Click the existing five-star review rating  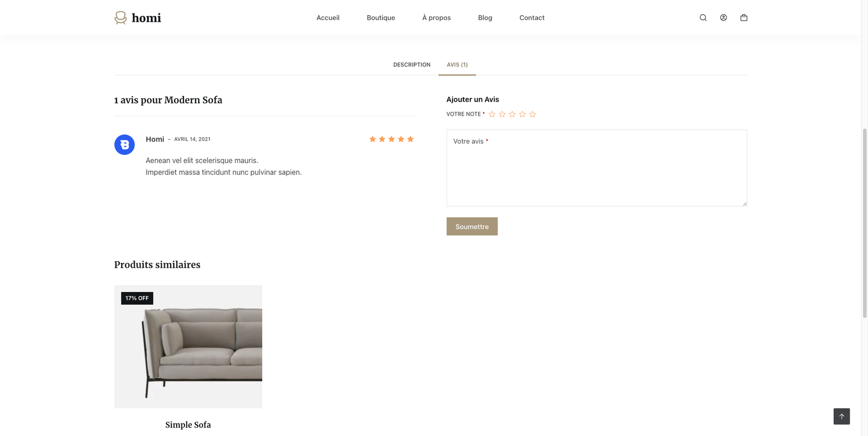(391, 139)
